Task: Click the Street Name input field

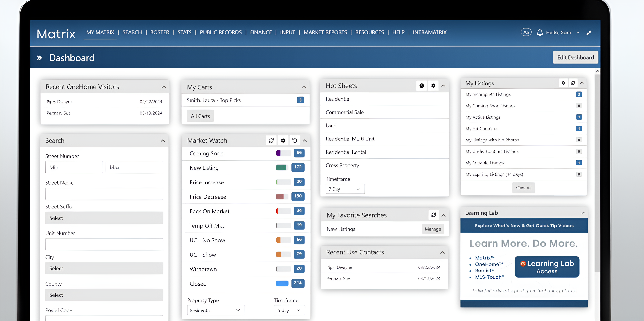Action: (x=104, y=194)
